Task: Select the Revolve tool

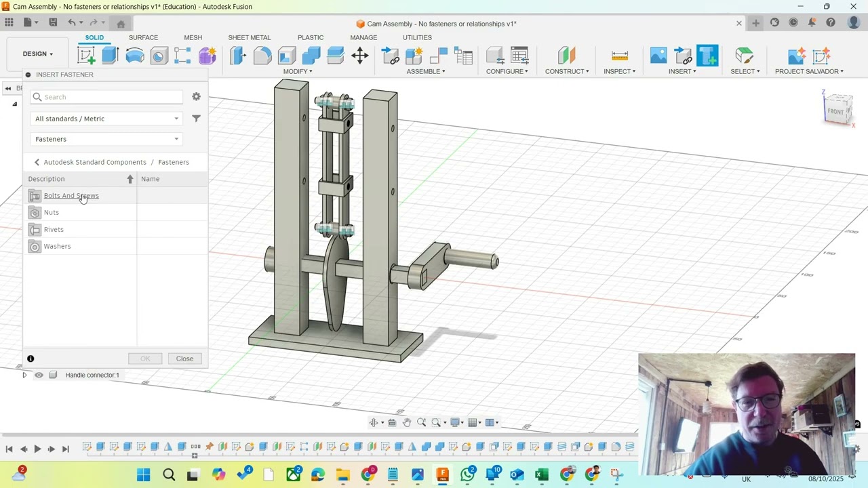Action: (134, 56)
